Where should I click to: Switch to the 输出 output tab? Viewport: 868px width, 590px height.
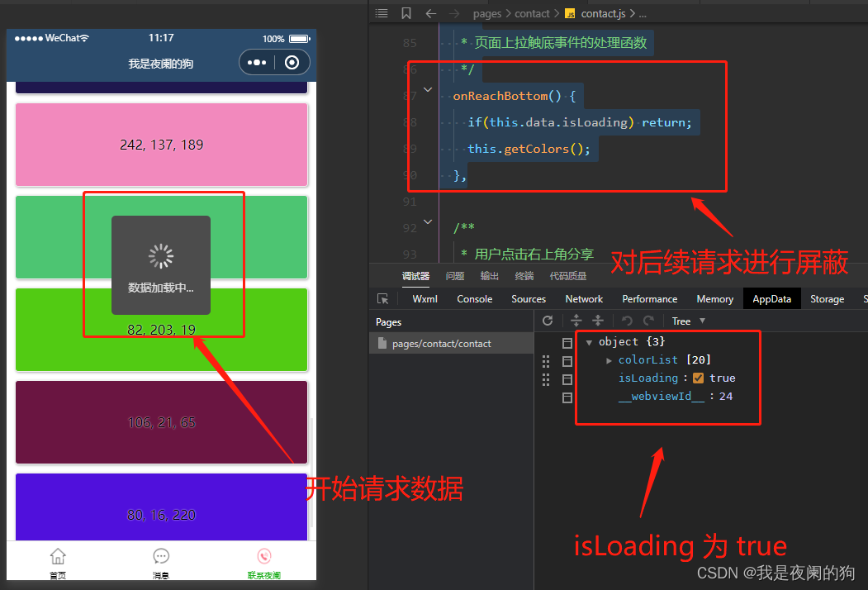tap(490, 276)
